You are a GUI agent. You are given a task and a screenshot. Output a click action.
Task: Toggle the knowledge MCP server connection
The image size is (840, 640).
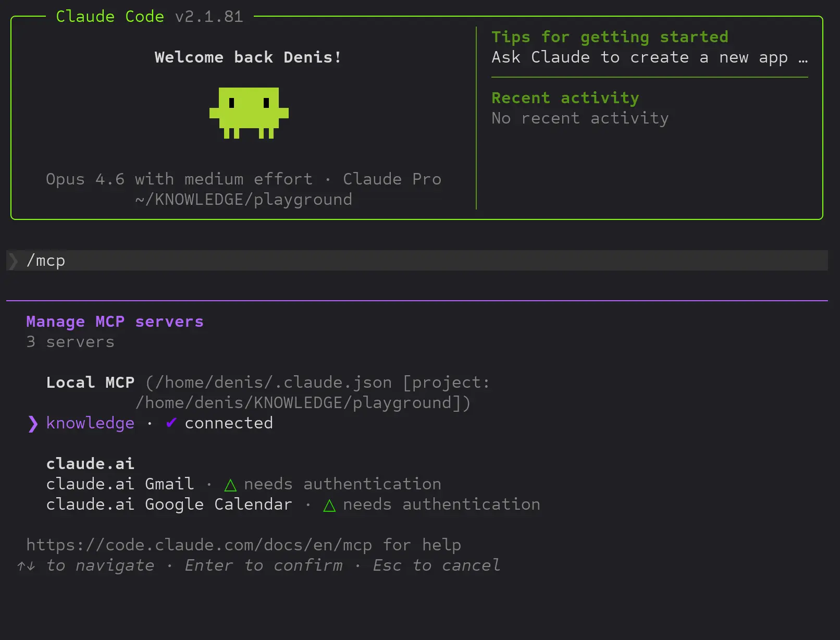coord(90,423)
